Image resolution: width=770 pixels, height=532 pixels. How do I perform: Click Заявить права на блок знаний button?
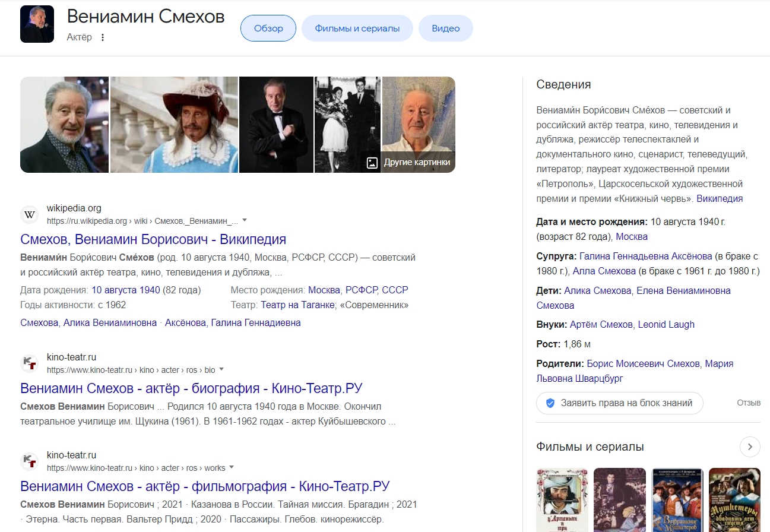620,403
